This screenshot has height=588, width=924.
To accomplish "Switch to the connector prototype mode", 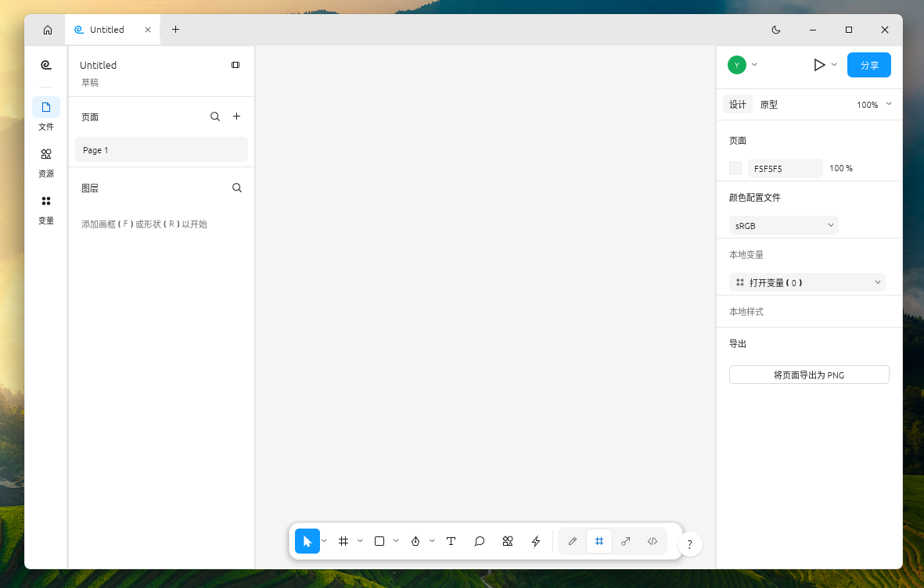I will pyautogui.click(x=626, y=541).
